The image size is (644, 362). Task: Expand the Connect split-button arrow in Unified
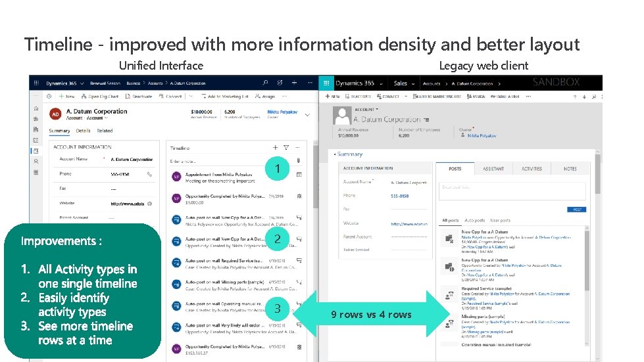[191, 97]
